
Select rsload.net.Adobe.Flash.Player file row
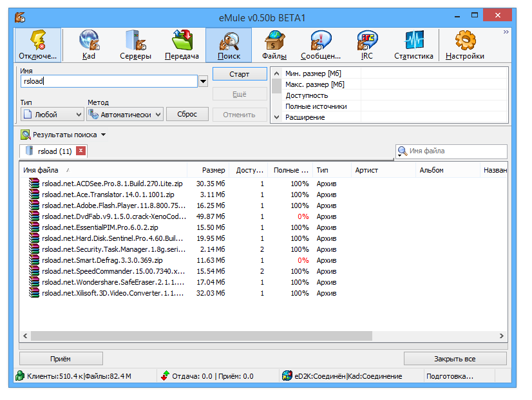tap(263, 205)
